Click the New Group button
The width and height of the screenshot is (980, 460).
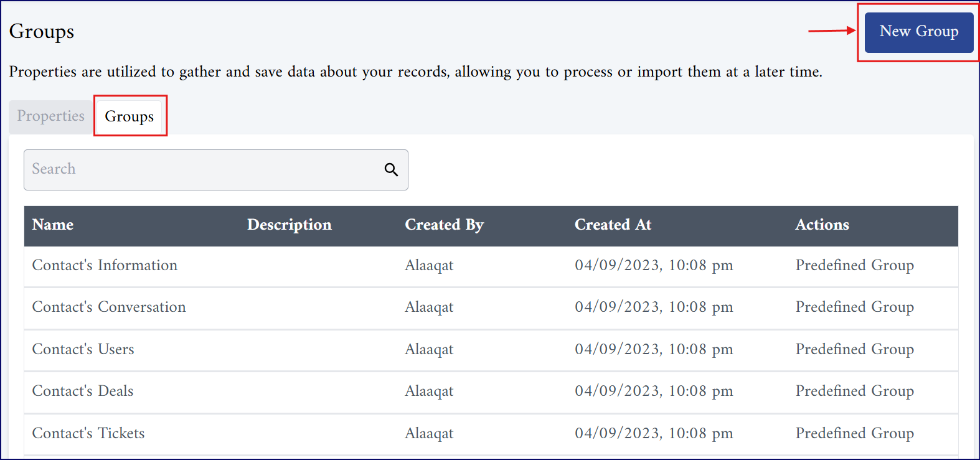pyautogui.click(x=918, y=32)
